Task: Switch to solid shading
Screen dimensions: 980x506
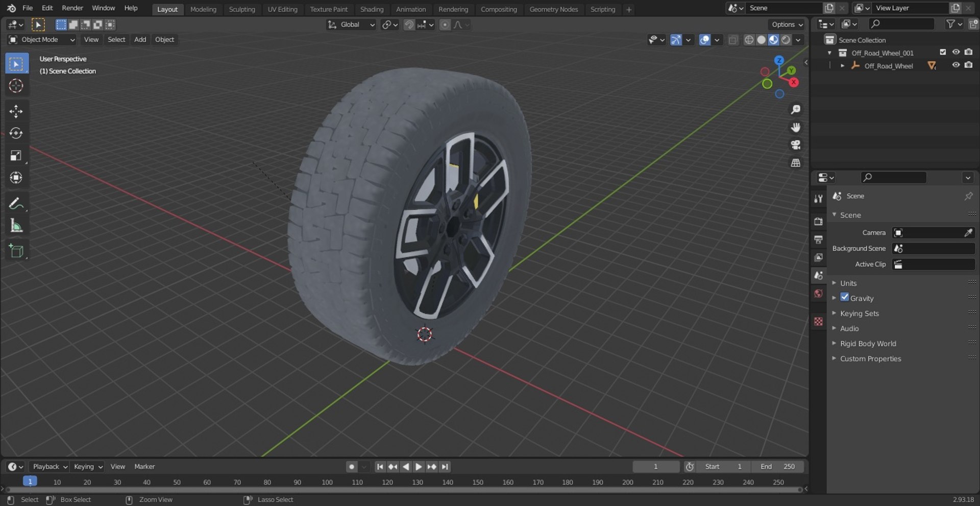Action: click(761, 40)
